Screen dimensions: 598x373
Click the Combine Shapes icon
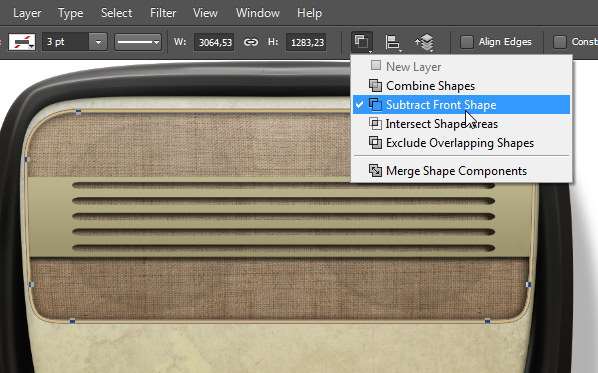pos(375,85)
